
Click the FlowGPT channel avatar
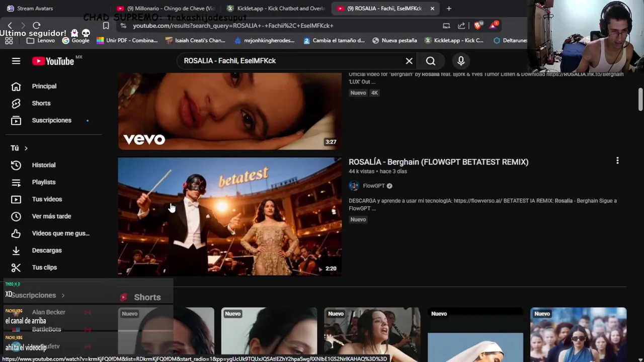(x=354, y=186)
